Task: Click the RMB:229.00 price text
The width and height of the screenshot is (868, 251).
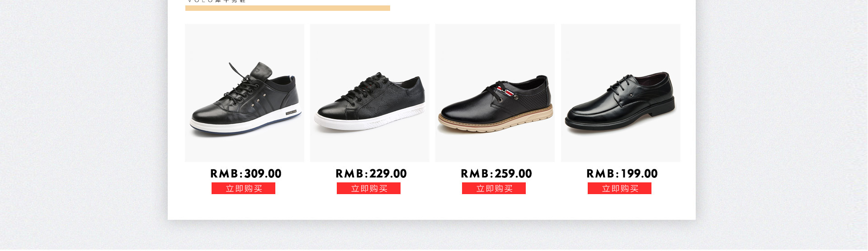Action: [x=371, y=174]
